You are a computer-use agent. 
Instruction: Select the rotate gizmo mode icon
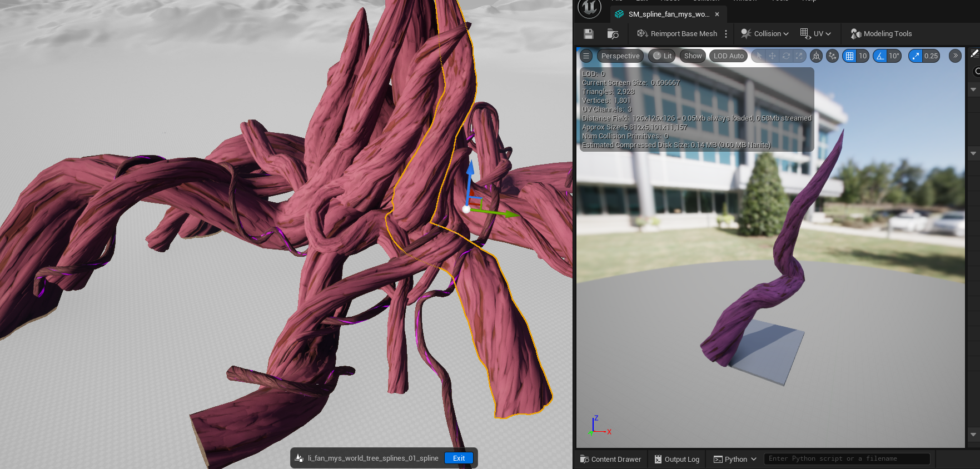click(786, 56)
